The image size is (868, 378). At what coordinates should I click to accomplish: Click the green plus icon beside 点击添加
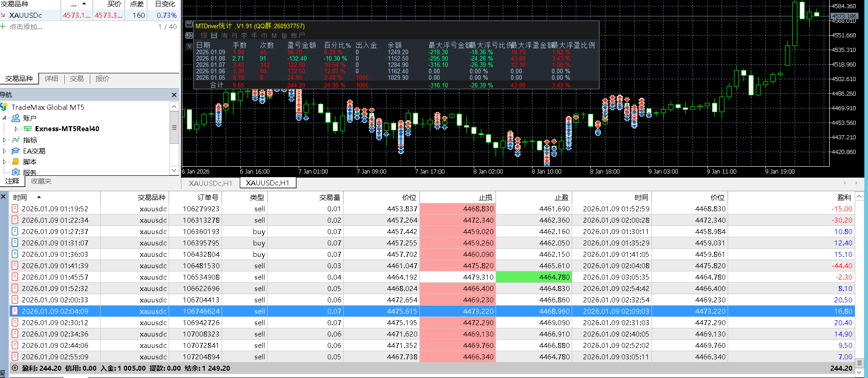pyautogui.click(x=3, y=26)
